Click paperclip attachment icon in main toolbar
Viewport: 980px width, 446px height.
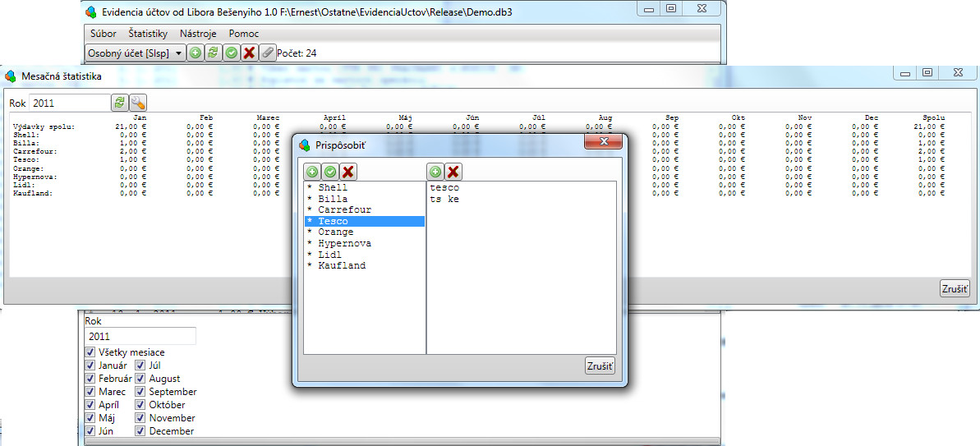[x=267, y=53]
